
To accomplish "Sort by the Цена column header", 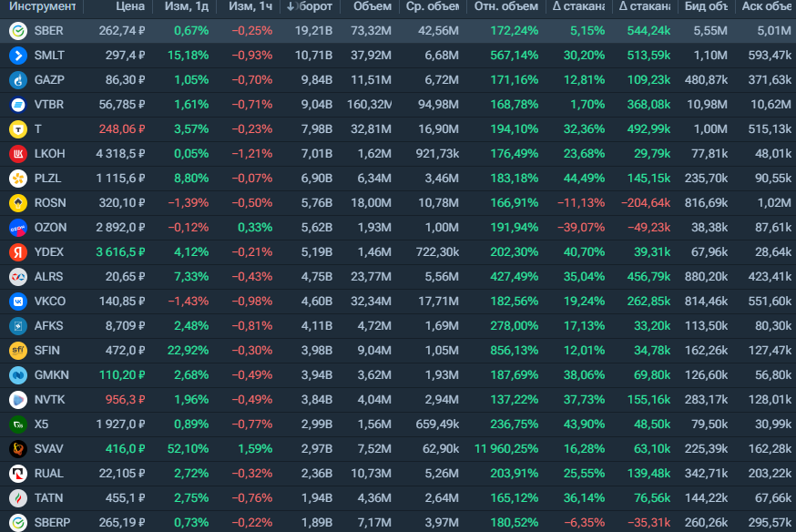I will pyautogui.click(x=130, y=6).
